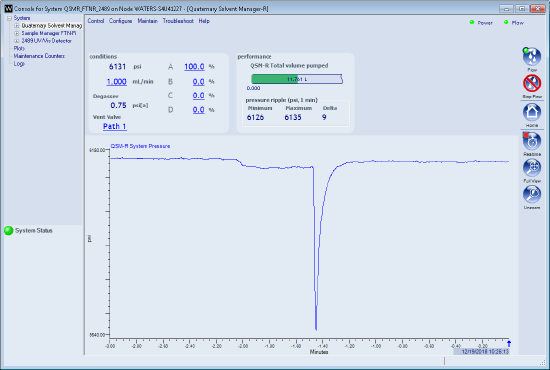Image resolution: width=550 pixels, height=370 pixels.
Task: Click solvent C 0.0 percent link
Action: (199, 96)
